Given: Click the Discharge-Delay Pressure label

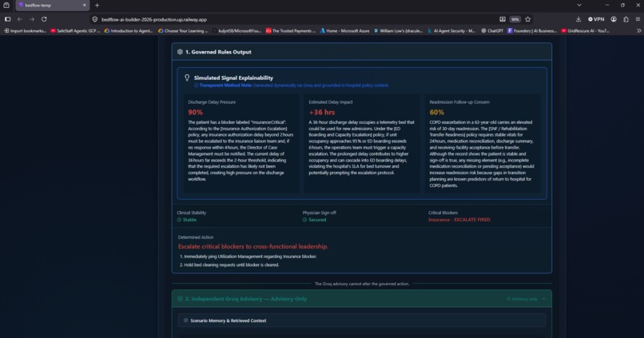Looking at the screenshot, I should (212, 101).
